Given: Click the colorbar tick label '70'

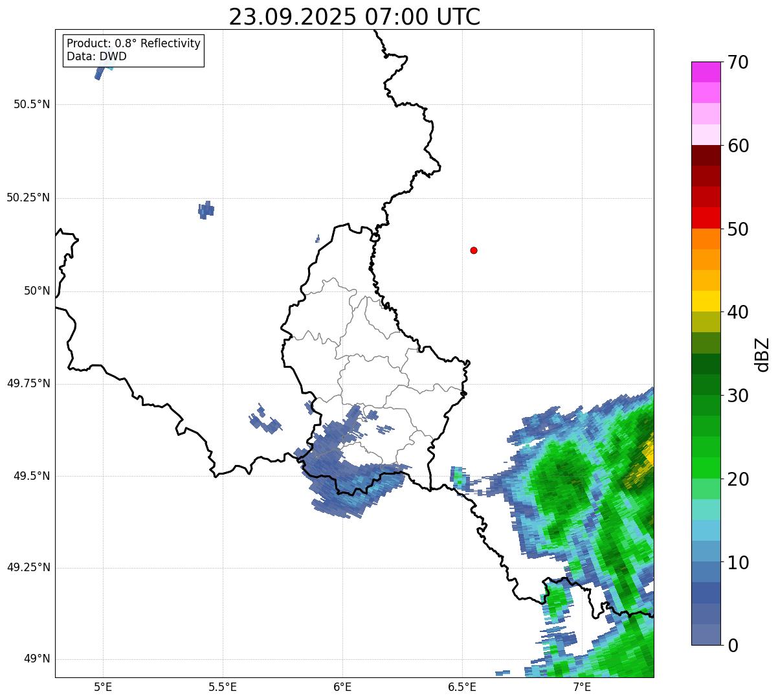Looking at the screenshot, I should (x=738, y=62).
